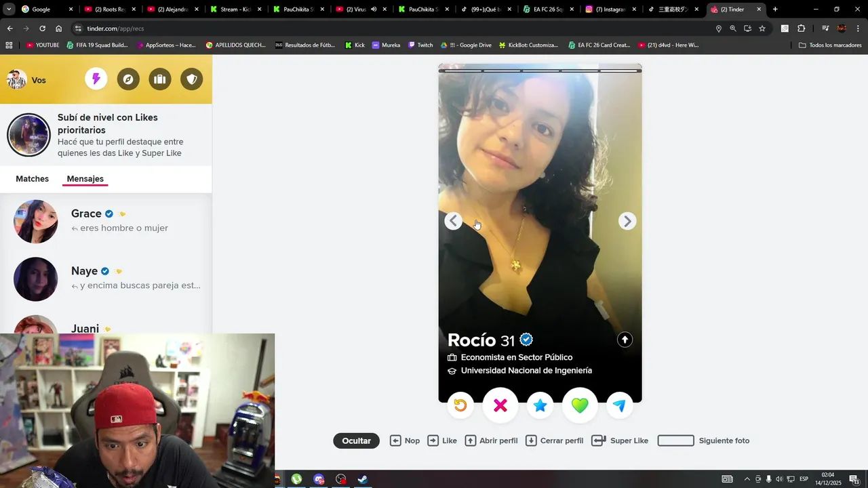The width and height of the screenshot is (868, 488).
Task: Select the Mensajes tab
Action: (85, 179)
